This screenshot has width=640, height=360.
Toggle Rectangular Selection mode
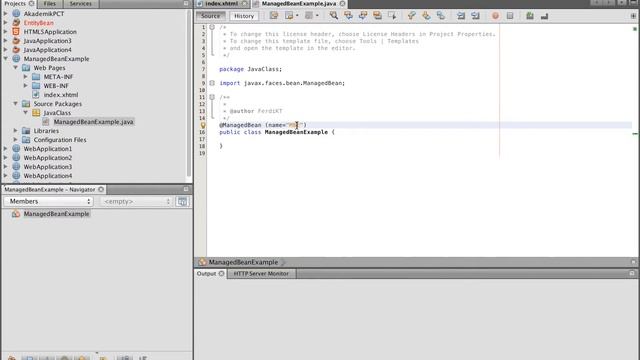392,16
